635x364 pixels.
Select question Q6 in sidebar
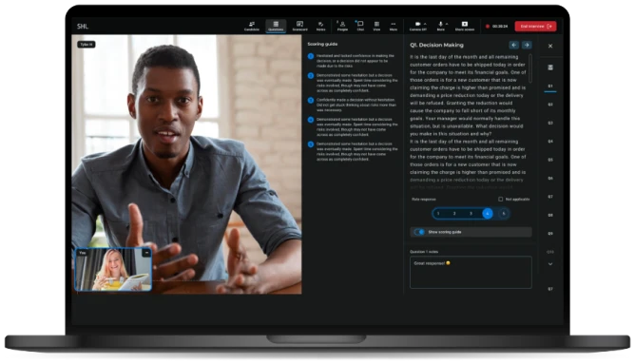(550, 178)
